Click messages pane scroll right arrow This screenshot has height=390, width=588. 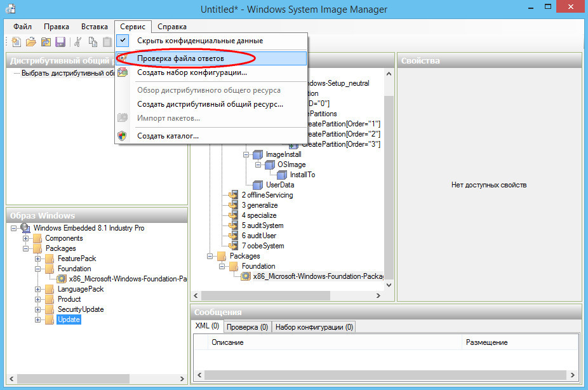(x=573, y=375)
